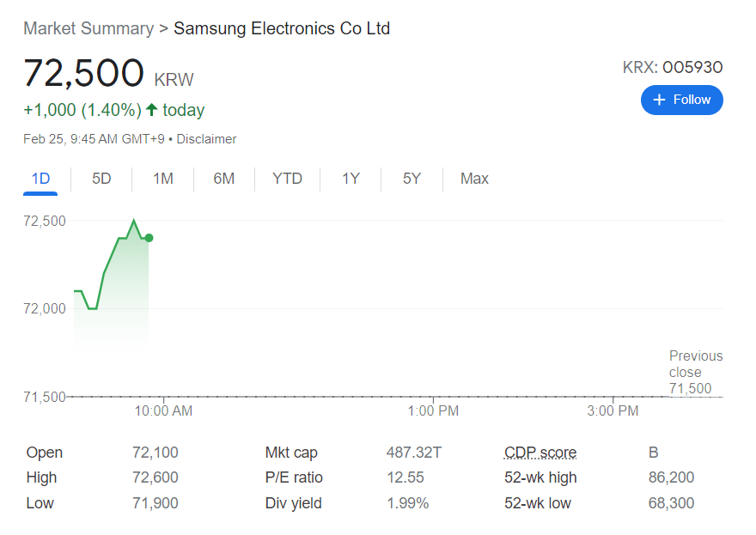Click the plus icon in Follow
This screenshot has width=756, height=535.
click(660, 100)
